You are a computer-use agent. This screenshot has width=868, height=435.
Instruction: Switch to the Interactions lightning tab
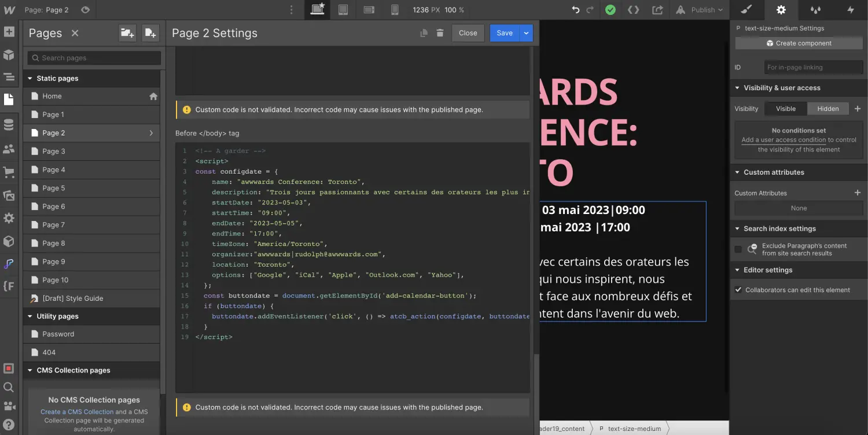point(850,10)
